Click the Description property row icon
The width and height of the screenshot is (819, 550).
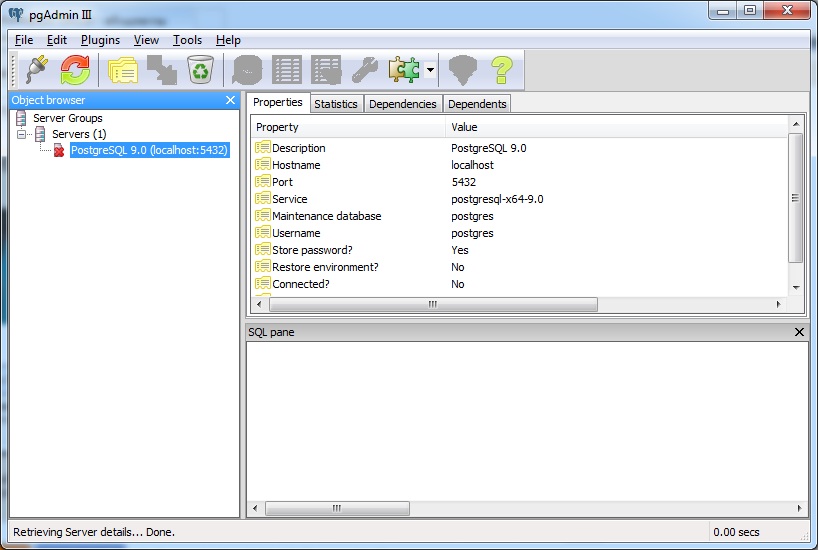tap(263, 147)
